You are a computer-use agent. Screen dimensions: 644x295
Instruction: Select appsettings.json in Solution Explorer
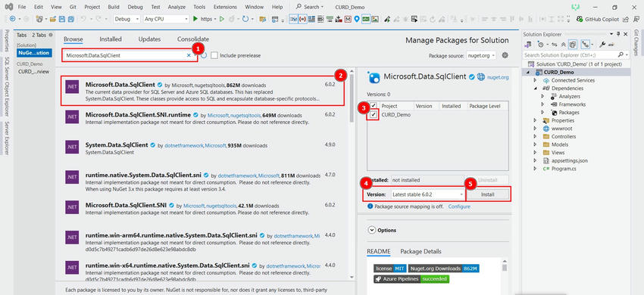(x=569, y=160)
